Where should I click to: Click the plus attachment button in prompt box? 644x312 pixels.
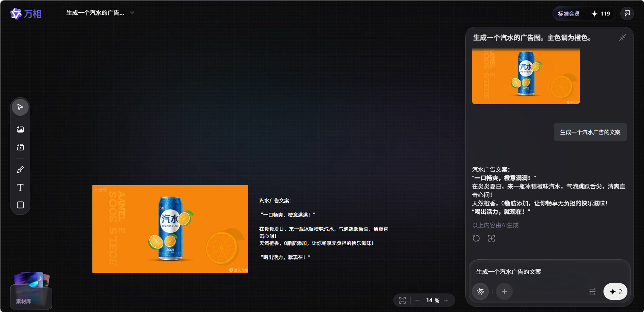click(504, 292)
